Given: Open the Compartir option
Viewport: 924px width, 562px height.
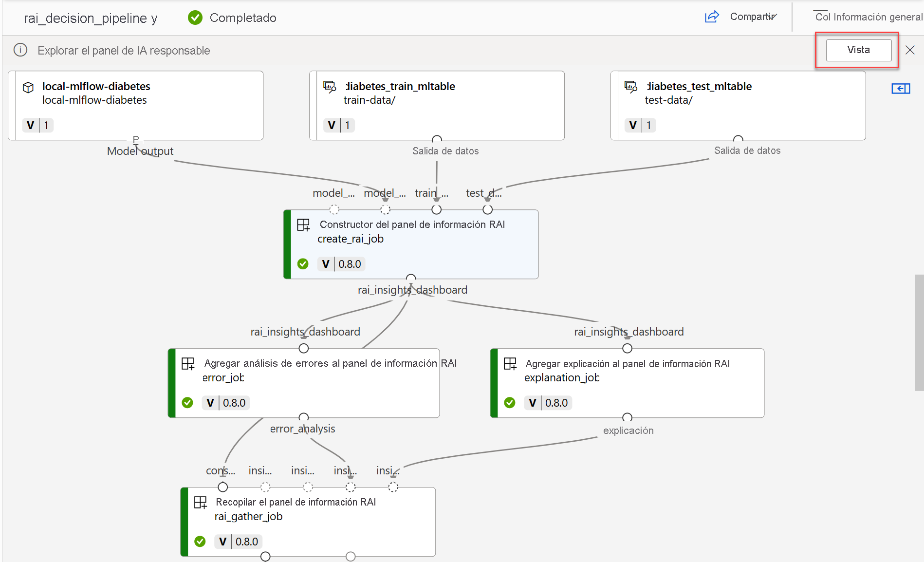Looking at the screenshot, I should [753, 17].
